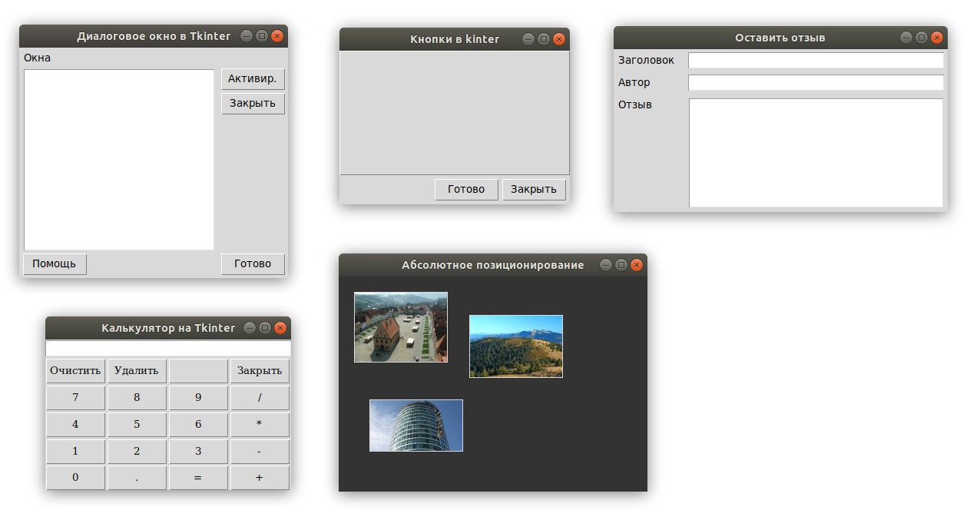The image size is (980, 520).
Task: Select the mountain landscape thumbnail
Action: click(x=515, y=346)
